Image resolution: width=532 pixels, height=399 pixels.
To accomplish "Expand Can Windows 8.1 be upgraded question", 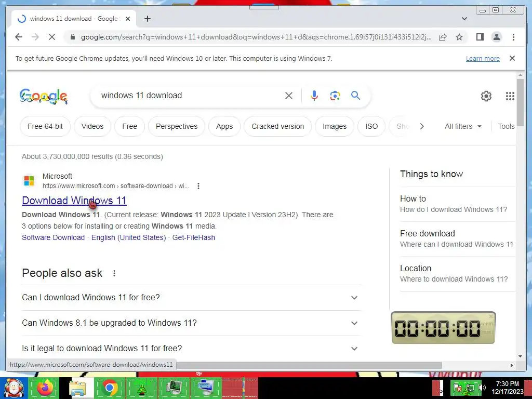I will (191, 323).
